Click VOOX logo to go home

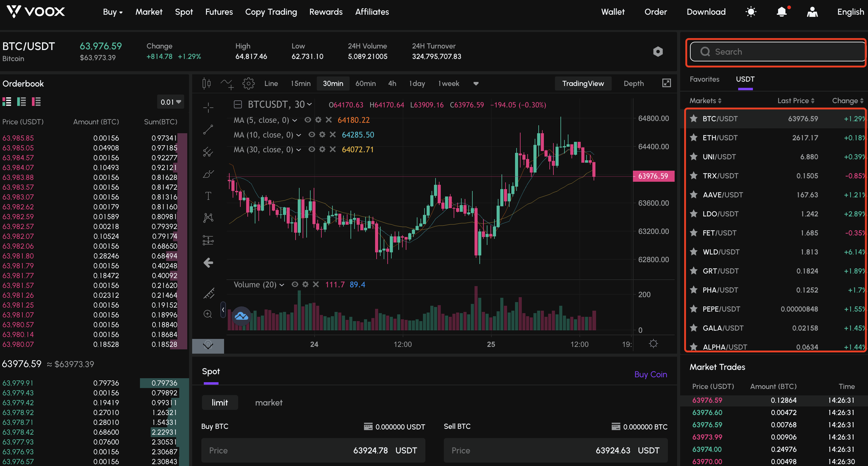36,12
